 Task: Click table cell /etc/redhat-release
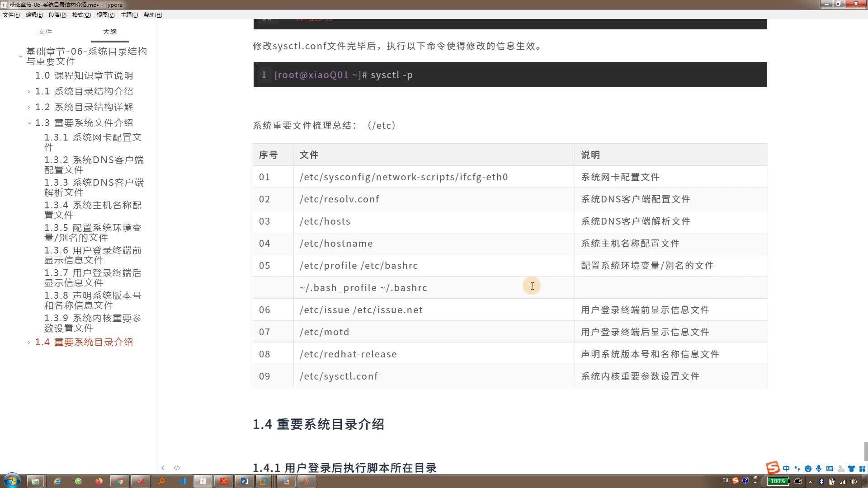[434, 354]
